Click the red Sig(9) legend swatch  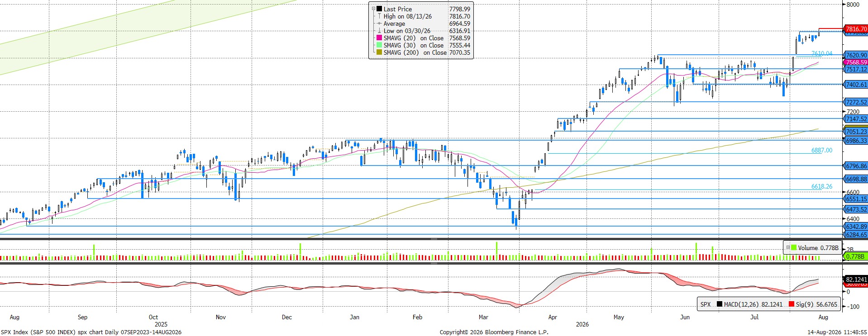click(x=791, y=304)
